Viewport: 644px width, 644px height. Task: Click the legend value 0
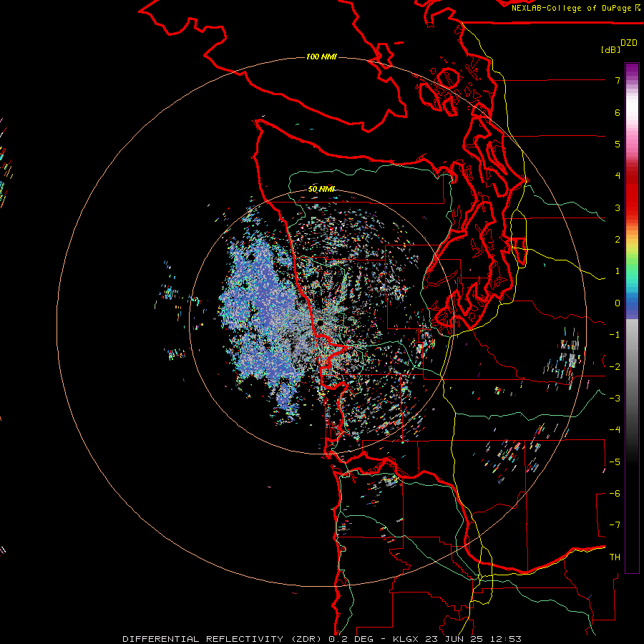[618, 303]
